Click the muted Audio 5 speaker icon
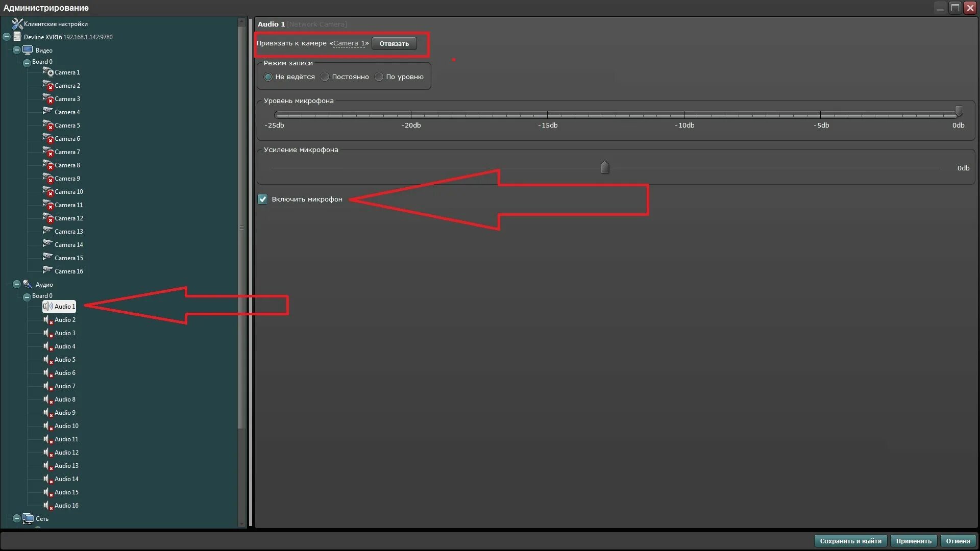 click(47, 360)
